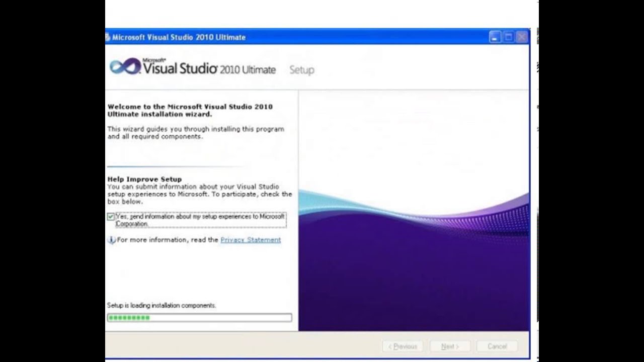The width and height of the screenshot is (644, 362).
Task: Click the Next button
Action: (450, 346)
